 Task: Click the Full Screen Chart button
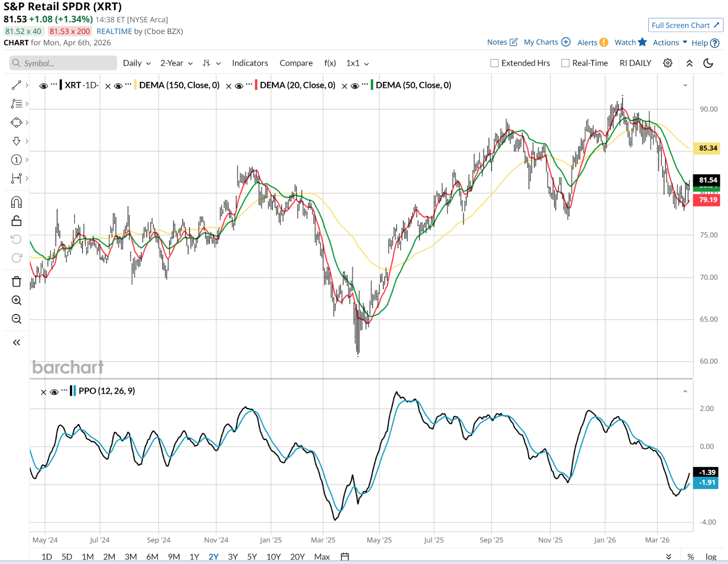[685, 25]
